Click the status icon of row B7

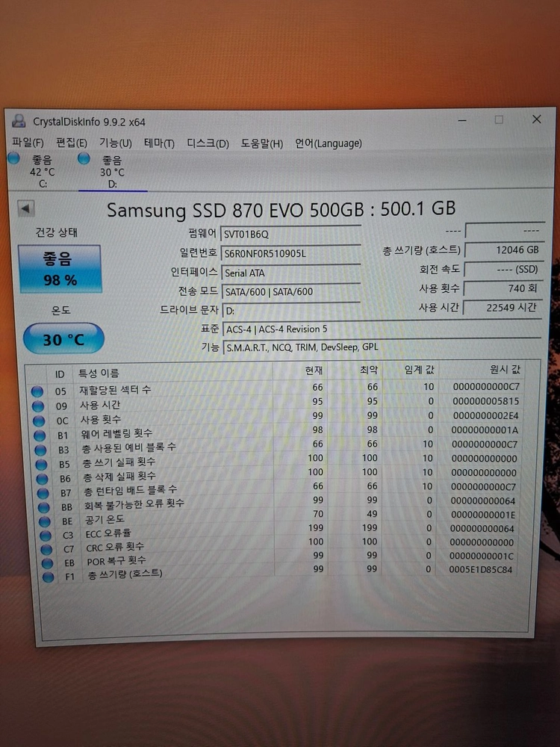point(43,494)
